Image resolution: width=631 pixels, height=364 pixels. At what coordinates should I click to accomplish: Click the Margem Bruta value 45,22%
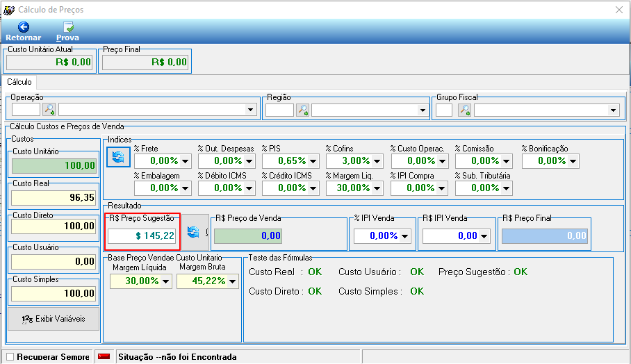[208, 281]
